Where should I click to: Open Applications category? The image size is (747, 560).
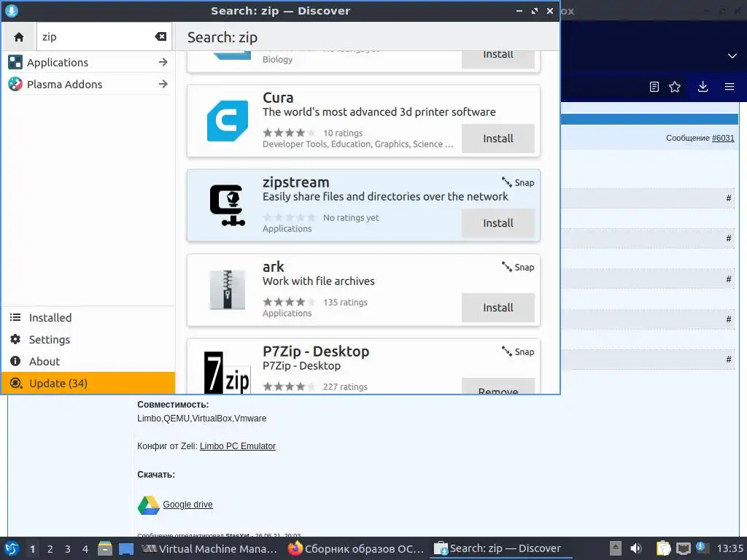pos(88,63)
